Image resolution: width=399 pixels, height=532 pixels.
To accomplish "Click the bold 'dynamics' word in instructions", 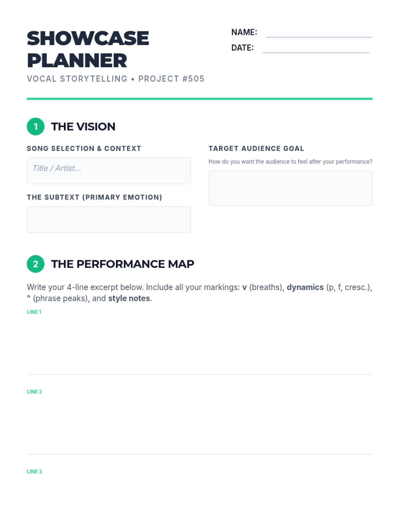I will tap(305, 287).
